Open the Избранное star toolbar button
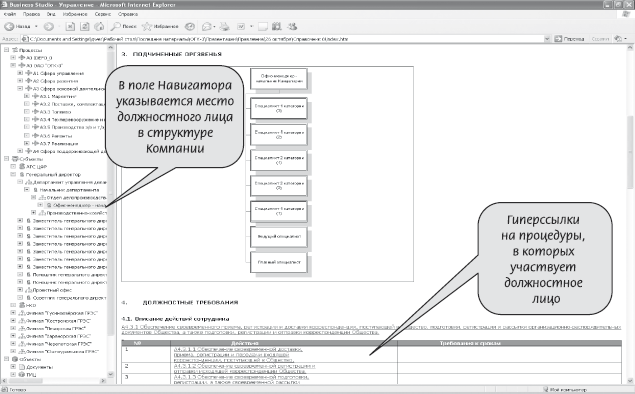 [x=160, y=26]
